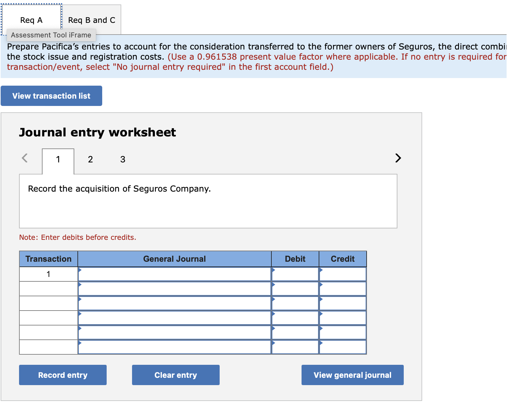Open the View general journal
This screenshot has height=420, width=525.
pyautogui.click(x=352, y=375)
